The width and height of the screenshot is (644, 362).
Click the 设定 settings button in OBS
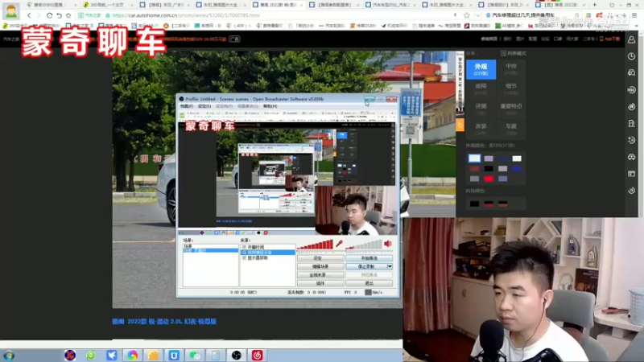[320, 258]
